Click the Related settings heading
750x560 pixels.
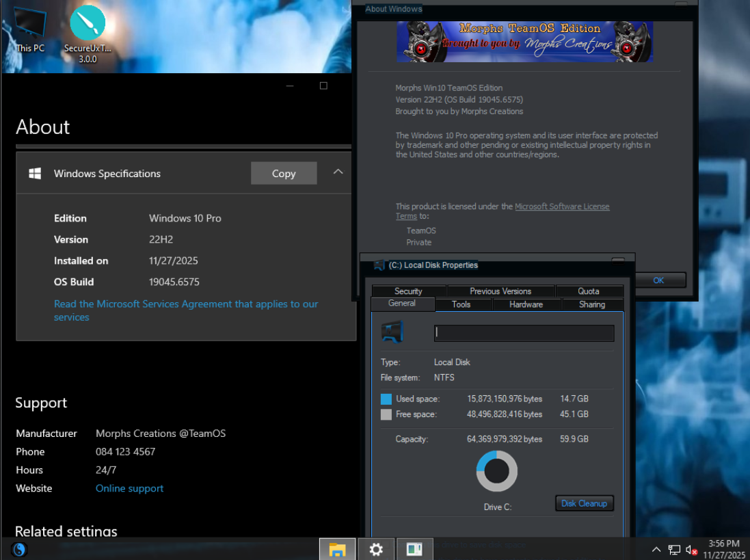pyautogui.click(x=66, y=531)
